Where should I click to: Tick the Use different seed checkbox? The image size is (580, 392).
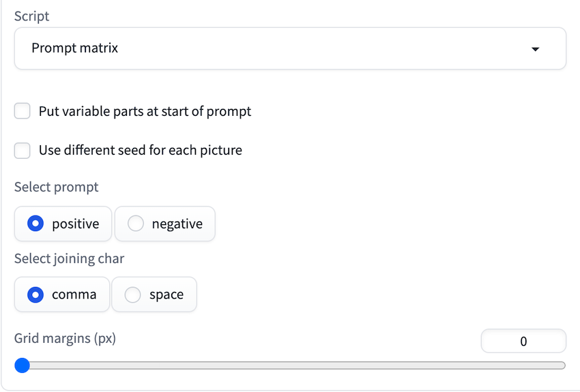pos(23,150)
